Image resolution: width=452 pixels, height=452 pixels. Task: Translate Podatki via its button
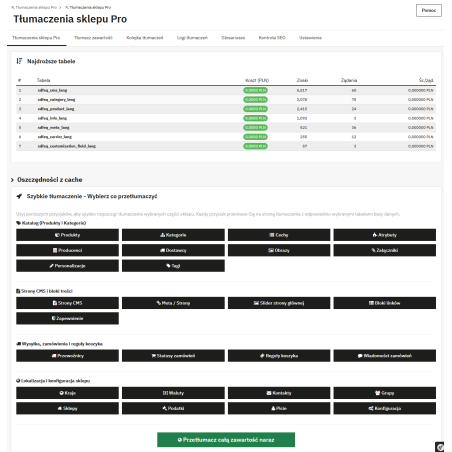tap(173, 408)
